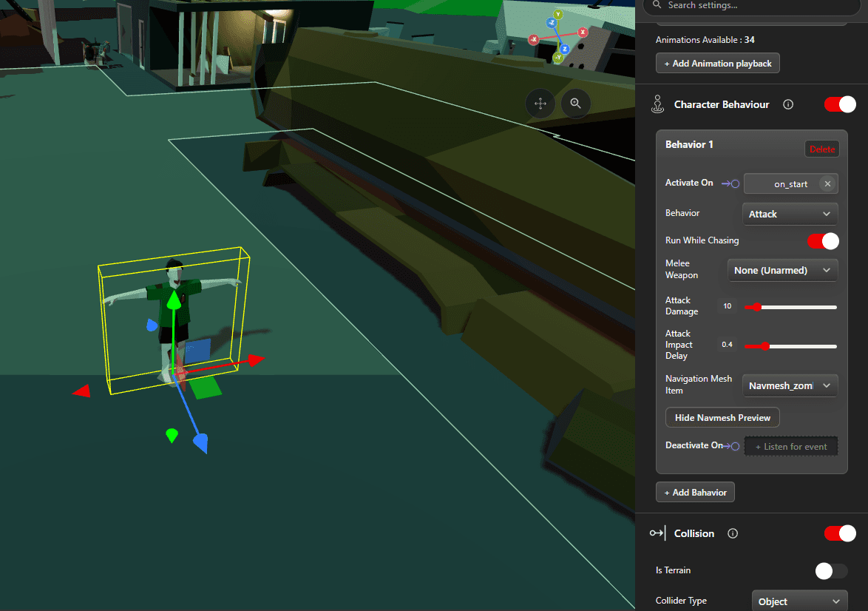Grab the red right-arrow transform handle
Image resolution: width=868 pixels, height=611 pixels.
pyautogui.click(x=256, y=360)
